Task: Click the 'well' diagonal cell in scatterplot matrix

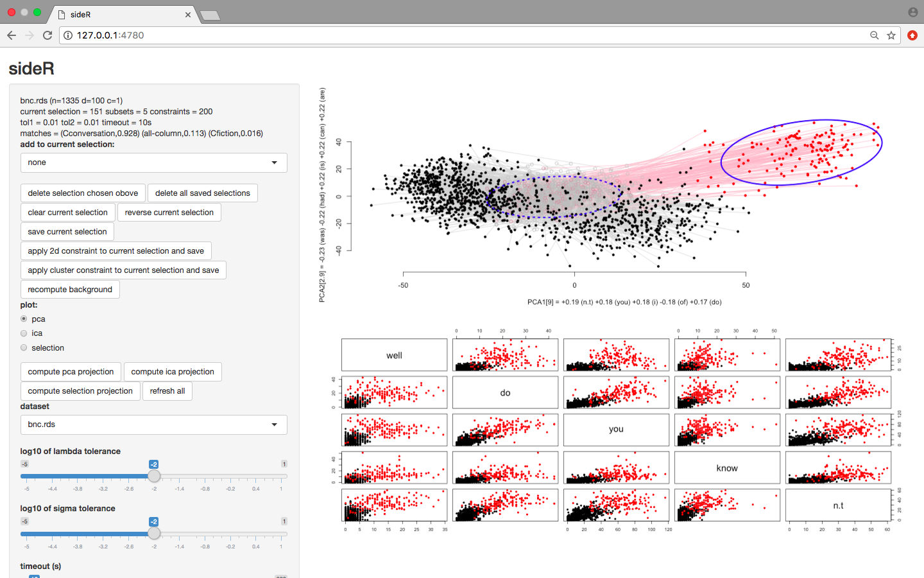Action: click(x=394, y=355)
